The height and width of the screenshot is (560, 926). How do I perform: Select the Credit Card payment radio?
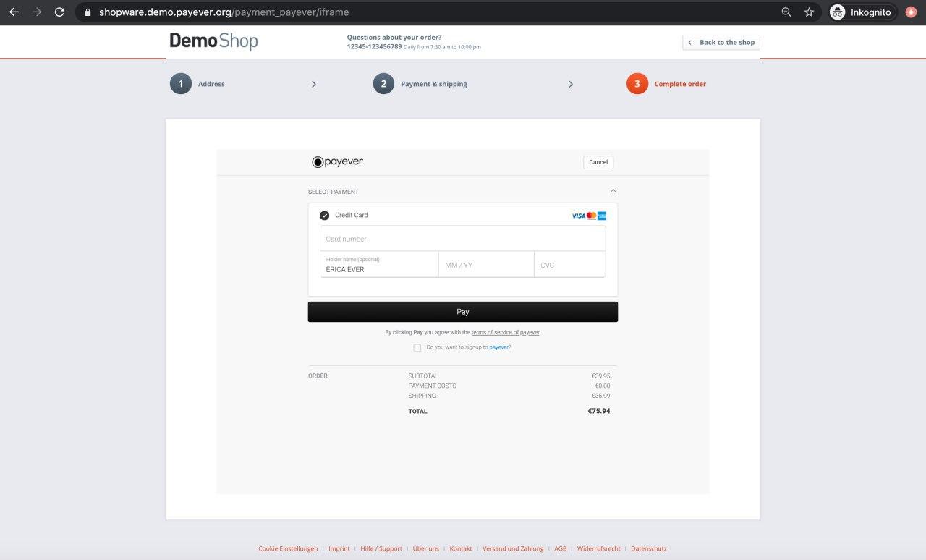[324, 216]
